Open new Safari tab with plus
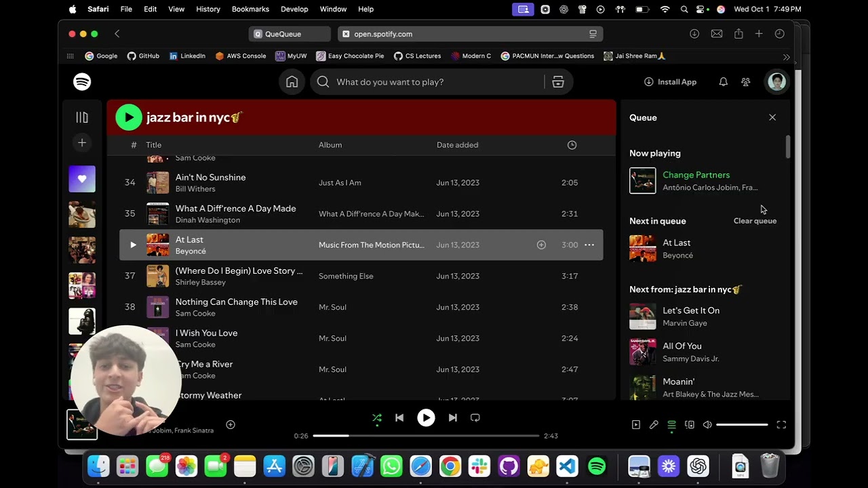The height and width of the screenshot is (488, 868). click(759, 34)
